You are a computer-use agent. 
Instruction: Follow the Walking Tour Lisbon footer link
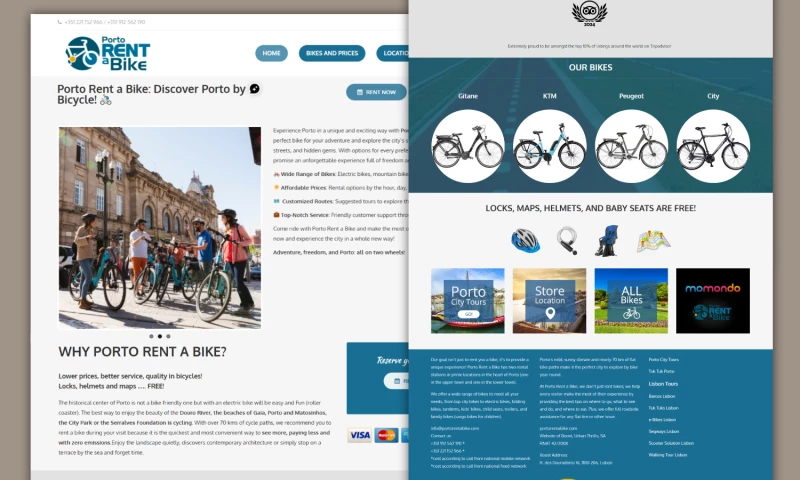668,454
